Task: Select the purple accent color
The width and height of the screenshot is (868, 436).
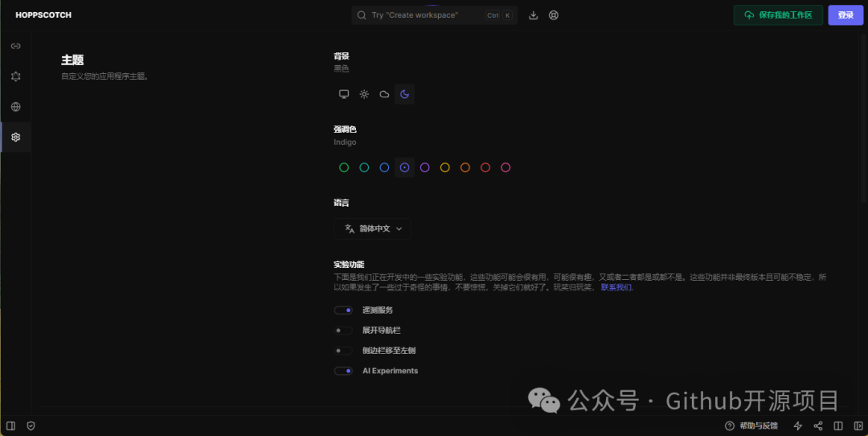Action: click(x=424, y=167)
